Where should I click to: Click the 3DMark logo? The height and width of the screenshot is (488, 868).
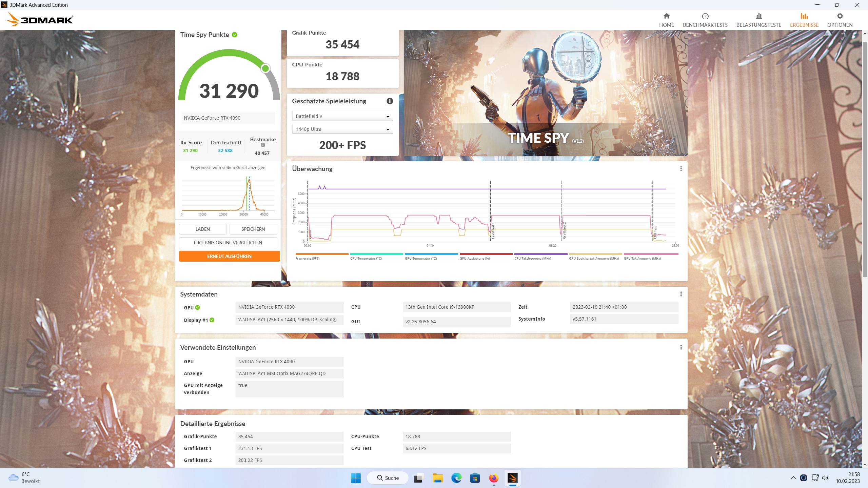click(x=40, y=20)
